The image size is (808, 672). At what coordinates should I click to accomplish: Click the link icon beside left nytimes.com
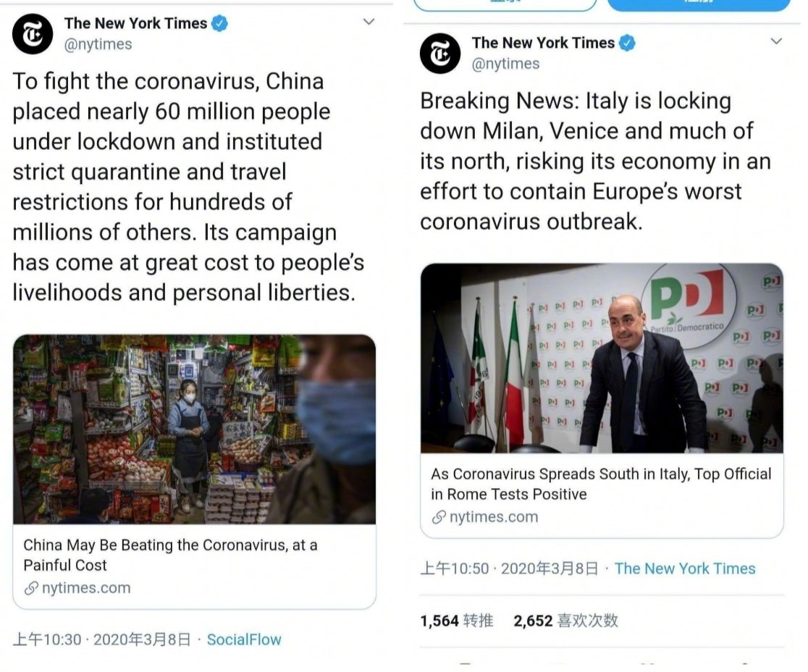pyautogui.click(x=31, y=588)
